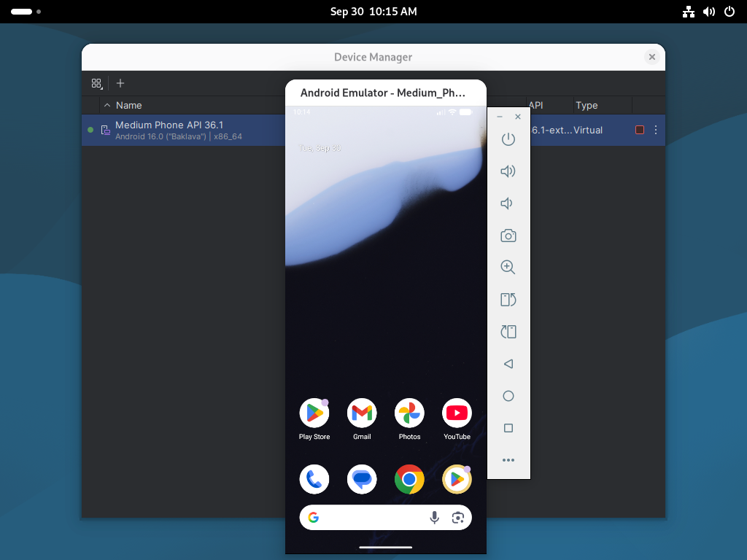
Task: Take a screenshot using the emulator camera icon
Action: pyautogui.click(x=508, y=236)
